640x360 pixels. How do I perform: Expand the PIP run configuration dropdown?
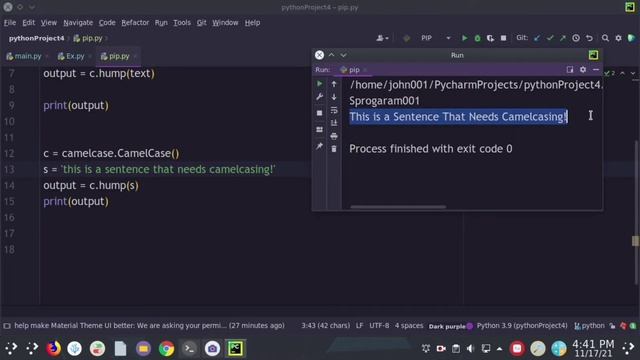pyautogui.click(x=448, y=38)
